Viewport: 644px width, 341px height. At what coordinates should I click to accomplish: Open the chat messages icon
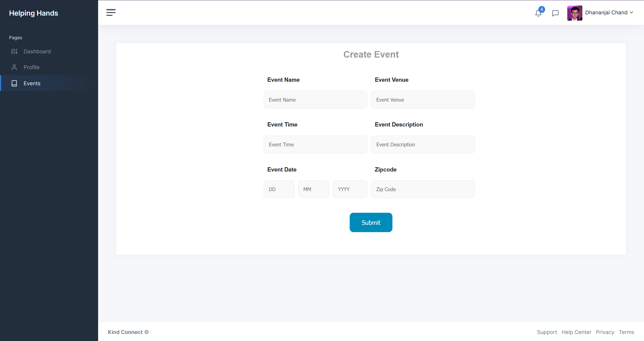pyautogui.click(x=555, y=13)
